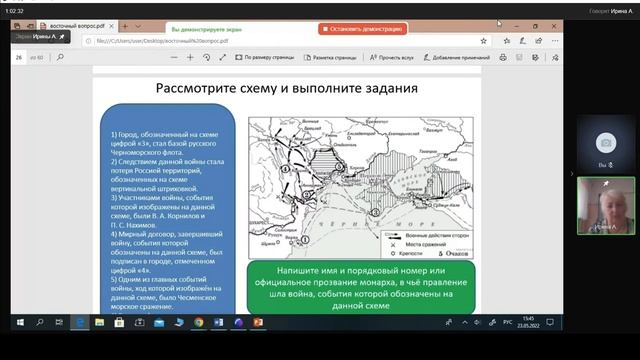Open Edge from the taskbar
The width and height of the screenshot is (640, 360).
(x=80, y=322)
